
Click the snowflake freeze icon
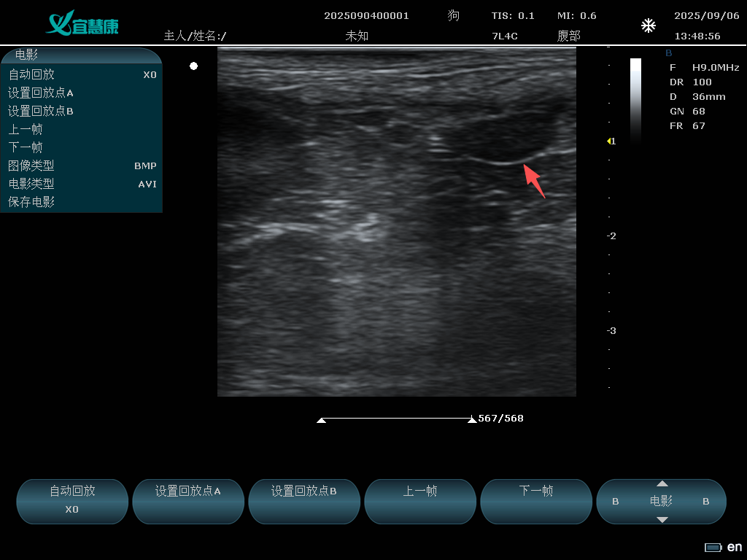(648, 26)
